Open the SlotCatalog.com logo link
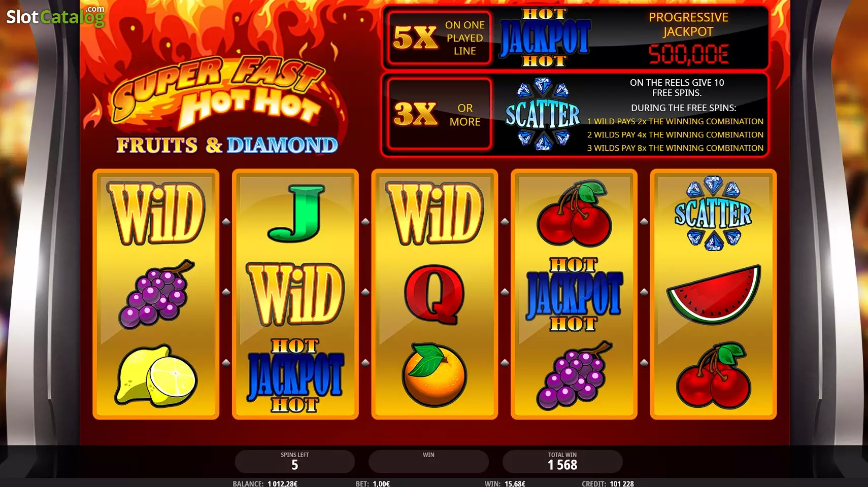This screenshot has height=487, width=868. click(x=55, y=17)
